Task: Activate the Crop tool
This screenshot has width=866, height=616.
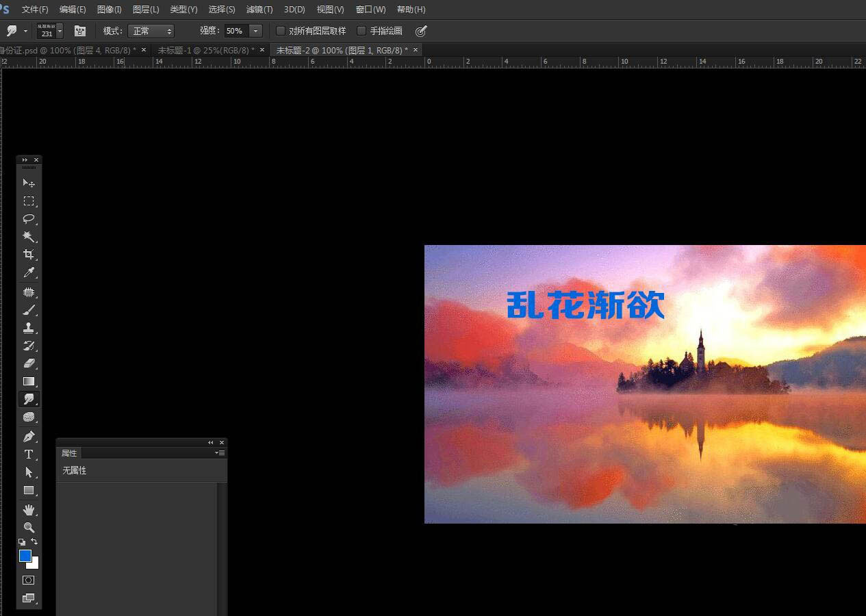Action: pyautogui.click(x=29, y=254)
